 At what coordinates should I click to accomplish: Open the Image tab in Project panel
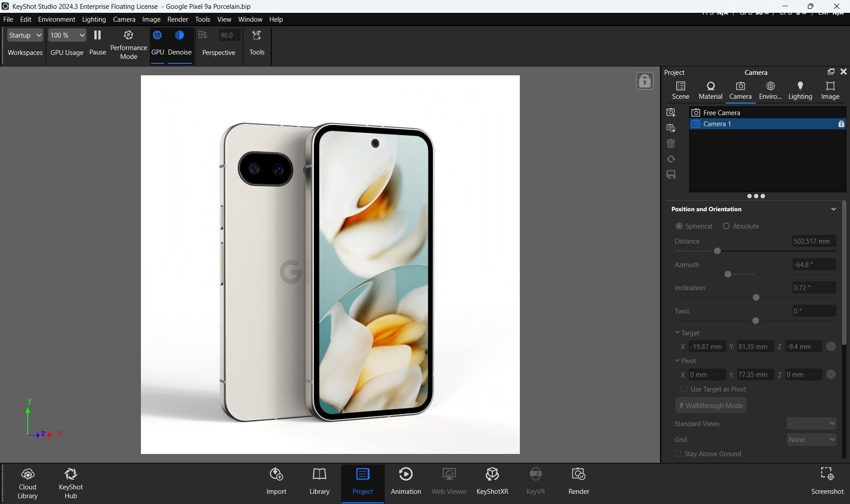(830, 90)
